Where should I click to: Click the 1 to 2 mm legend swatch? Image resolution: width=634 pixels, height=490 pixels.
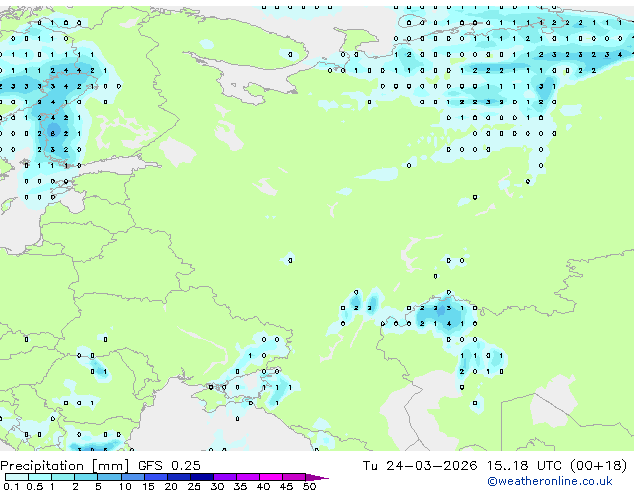point(63,477)
